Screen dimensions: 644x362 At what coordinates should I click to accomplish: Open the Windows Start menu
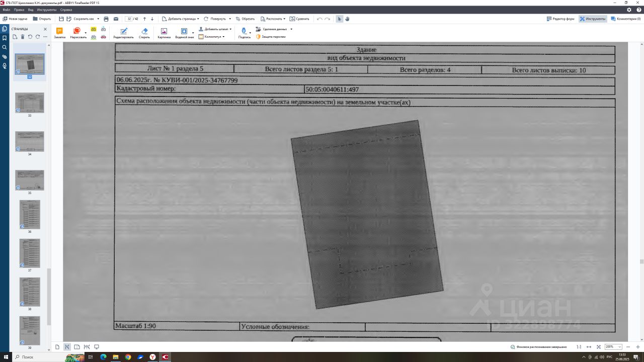pos(6,357)
